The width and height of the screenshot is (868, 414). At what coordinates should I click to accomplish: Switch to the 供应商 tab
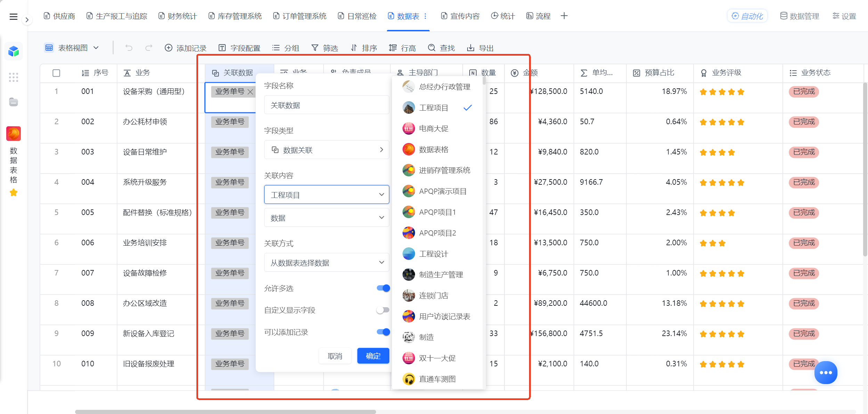click(59, 16)
